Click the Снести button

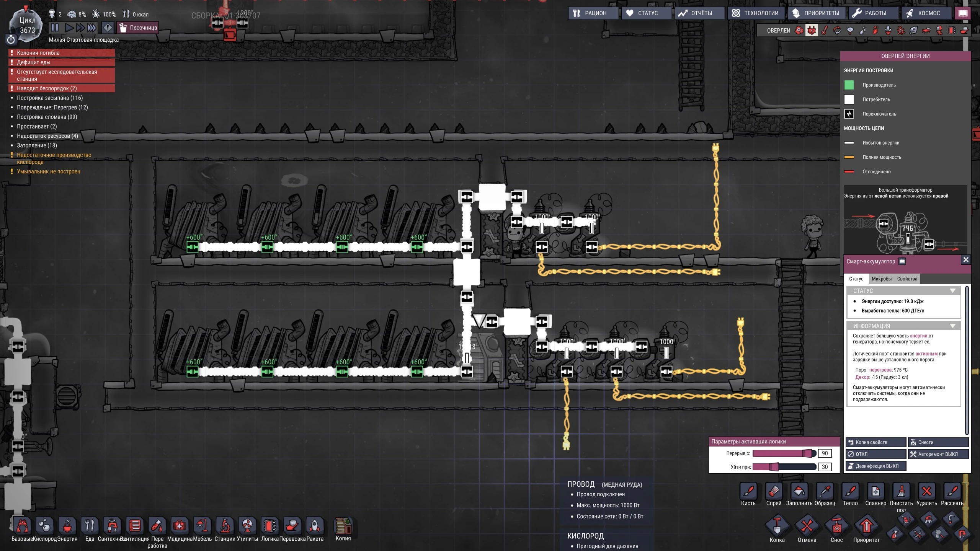(938, 442)
